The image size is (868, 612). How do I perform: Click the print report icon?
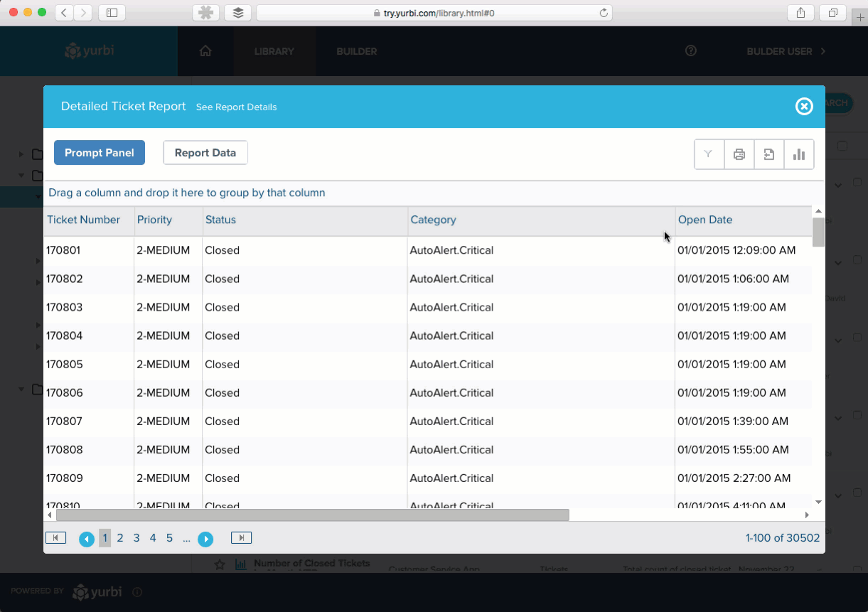739,154
